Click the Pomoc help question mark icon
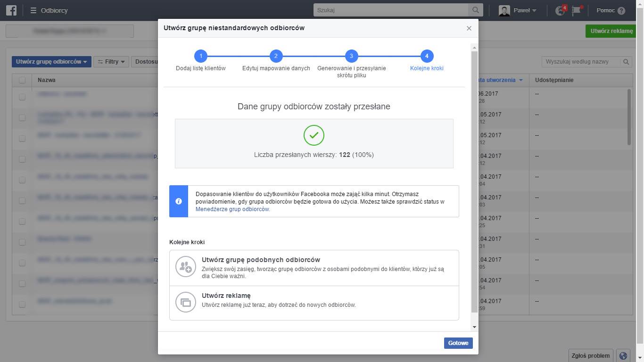The image size is (644, 362). (x=621, y=10)
